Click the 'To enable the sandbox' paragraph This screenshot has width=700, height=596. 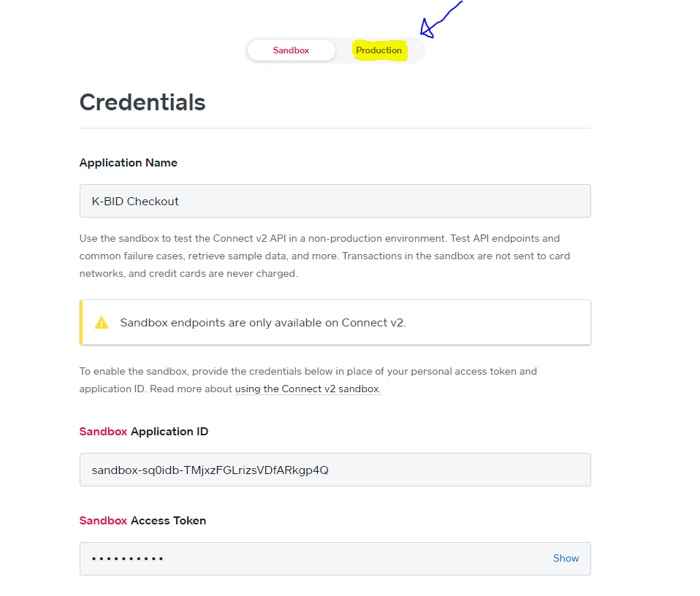point(308,372)
